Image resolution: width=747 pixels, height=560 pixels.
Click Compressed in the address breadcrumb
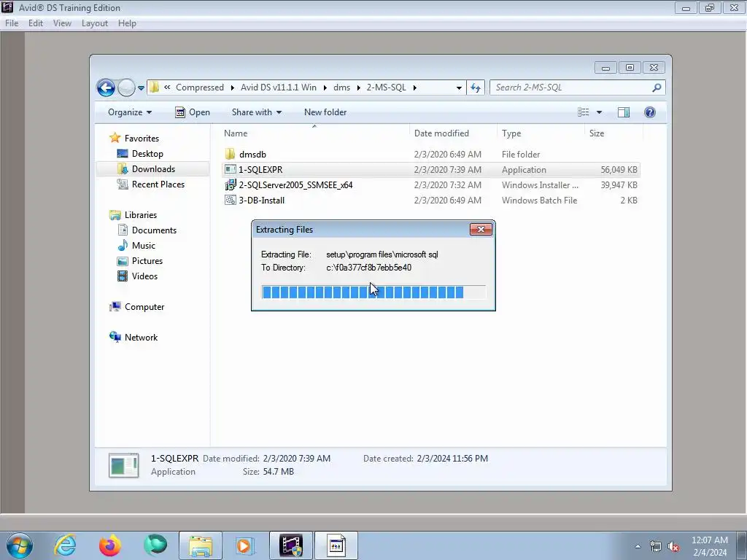(200, 87)
